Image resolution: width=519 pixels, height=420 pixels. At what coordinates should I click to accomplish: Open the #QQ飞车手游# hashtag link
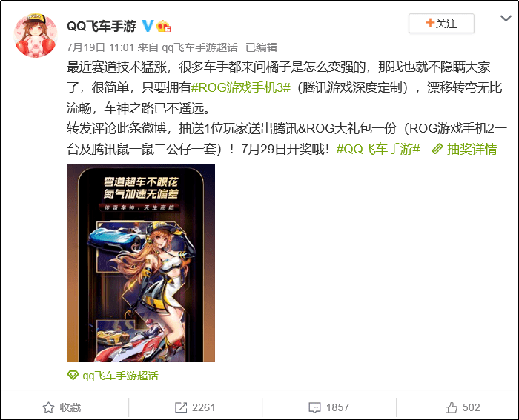[x=378, y=149]
